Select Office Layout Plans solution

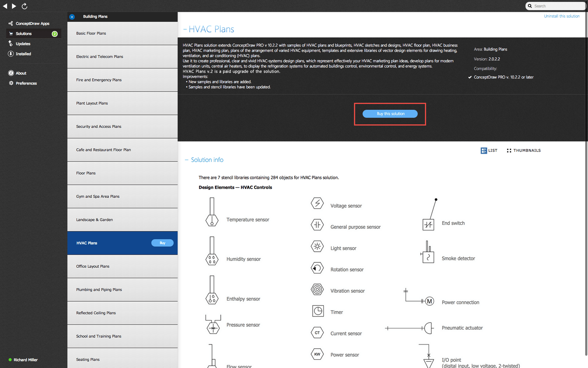[122, 266]
